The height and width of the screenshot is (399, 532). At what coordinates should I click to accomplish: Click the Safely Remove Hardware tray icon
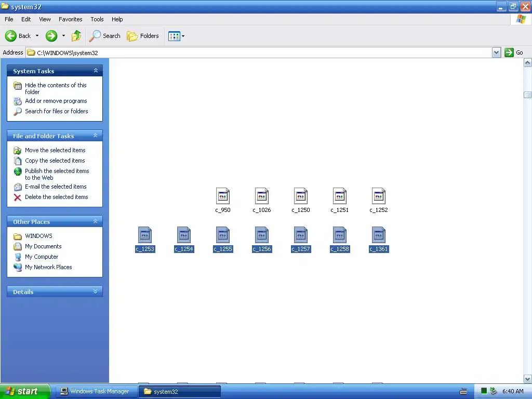[x=494, y=391]
